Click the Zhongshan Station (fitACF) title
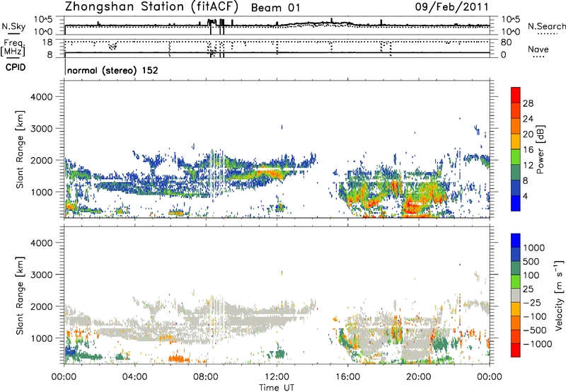 click(151, 6)
